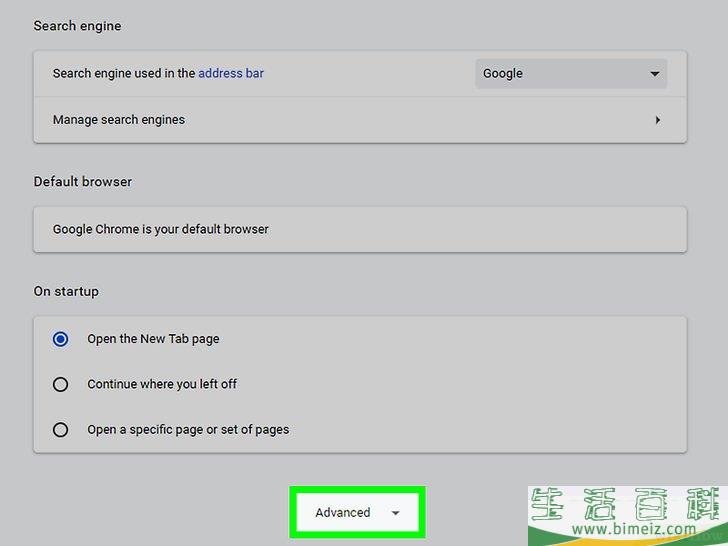Viewport: 728px width, 546px height.
Task: Click the caret arrow beside Google
Action: [x=655, y=74]
